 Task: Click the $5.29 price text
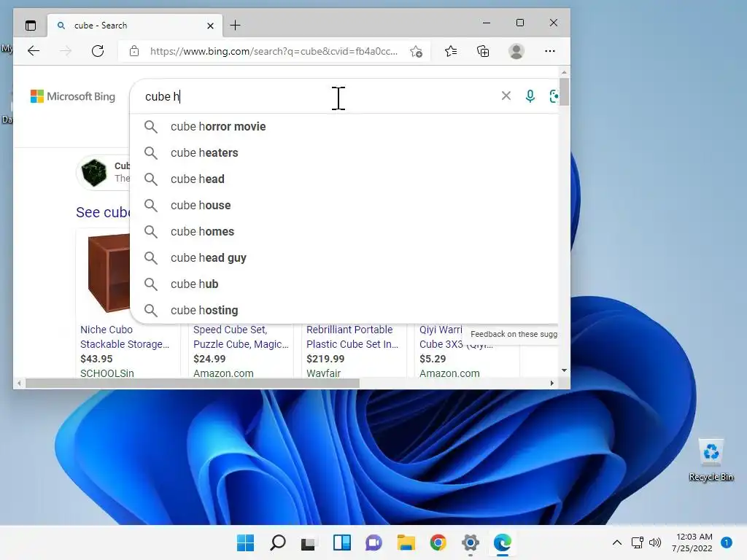433,359
